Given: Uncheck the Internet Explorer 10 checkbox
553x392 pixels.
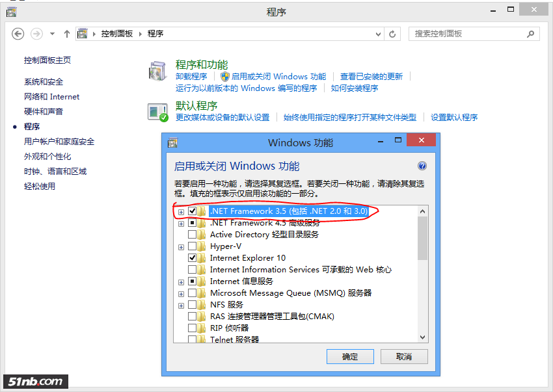Looking at the screenshot, I should pyautogui.click(x=192, y=257).
